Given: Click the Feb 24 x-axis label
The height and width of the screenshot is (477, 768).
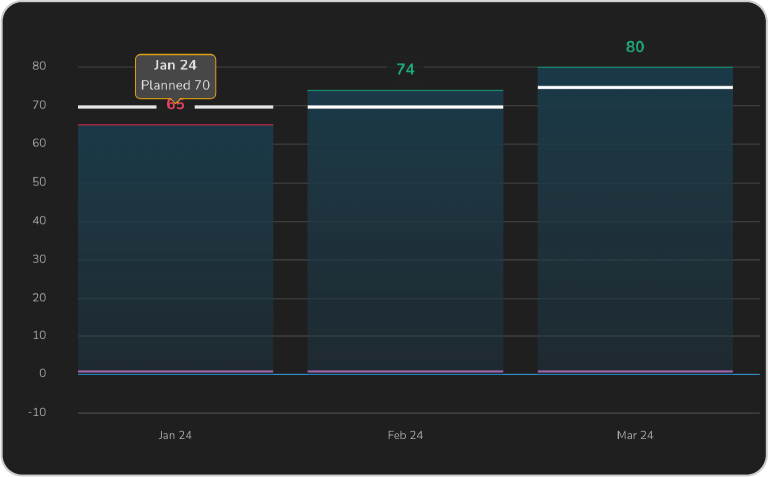Looking at the screenshot, I should click(405, 436).
